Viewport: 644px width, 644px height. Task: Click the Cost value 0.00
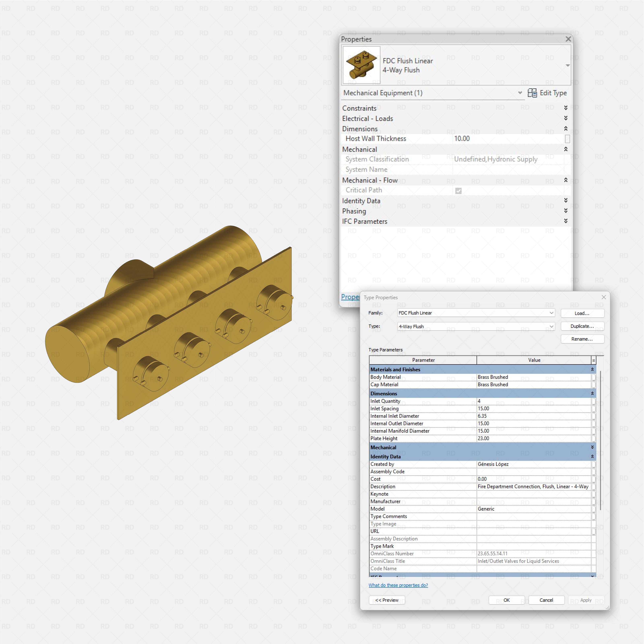[534, 479]
